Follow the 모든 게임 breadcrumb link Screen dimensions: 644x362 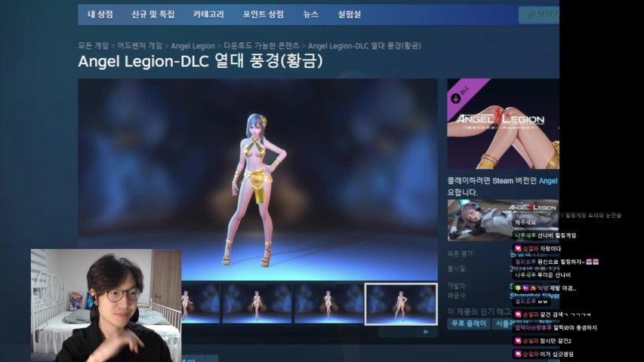coord(94,45)
